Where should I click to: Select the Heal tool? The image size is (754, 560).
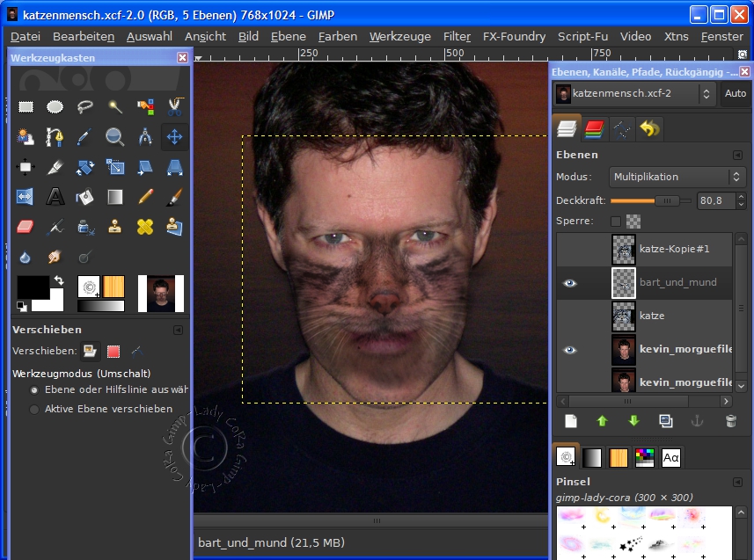(145, 227)
